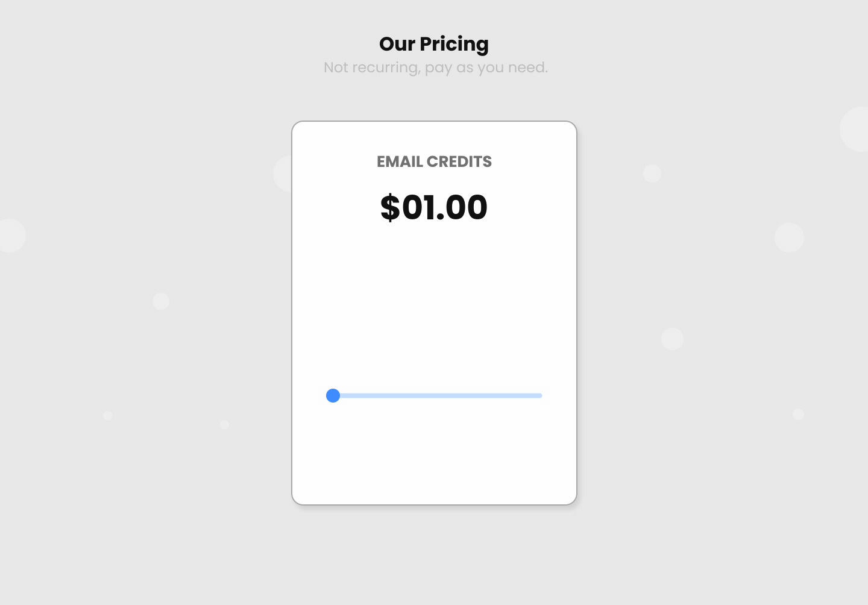Click the word "recurring," in the subtitle
The width and height of the screenshot is (868, 605).
coord(386,68)
